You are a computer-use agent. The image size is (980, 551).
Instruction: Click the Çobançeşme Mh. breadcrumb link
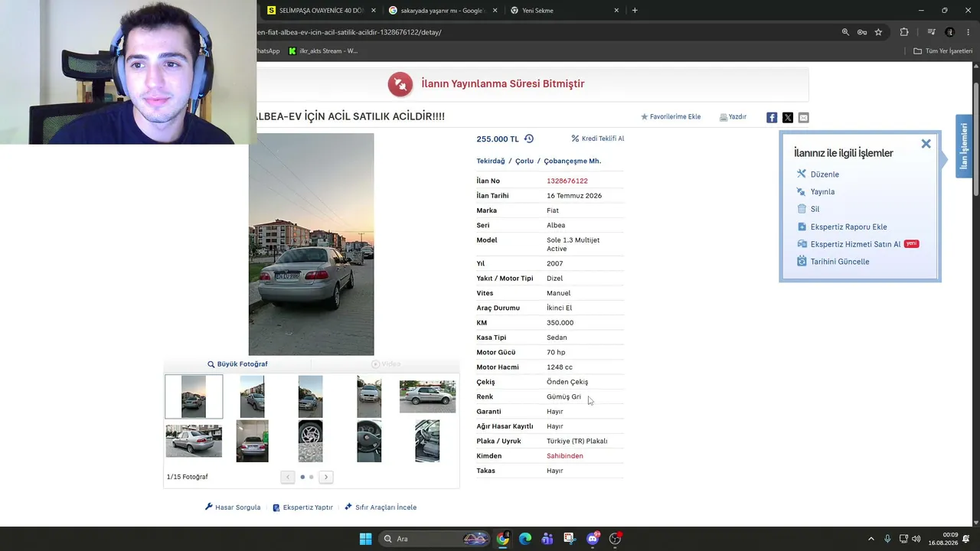573,161
